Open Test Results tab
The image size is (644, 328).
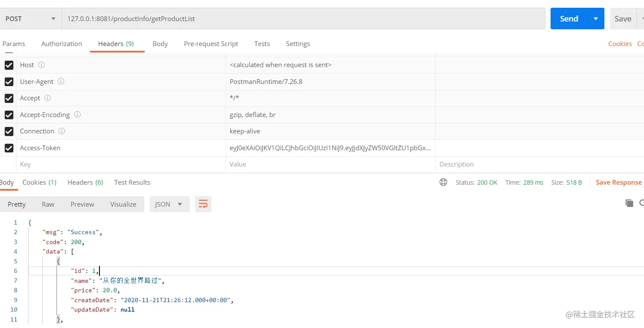(x=132, y=182)
